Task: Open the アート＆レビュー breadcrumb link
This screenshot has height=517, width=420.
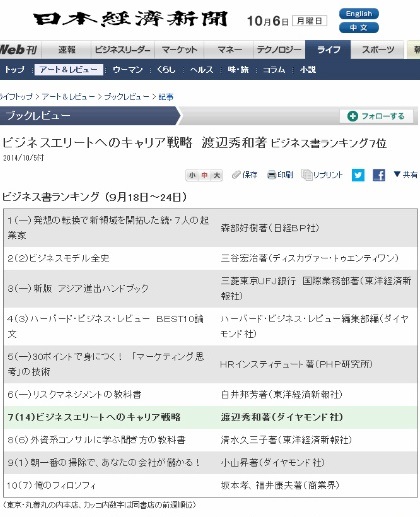Action: click(x=68, y=97)
